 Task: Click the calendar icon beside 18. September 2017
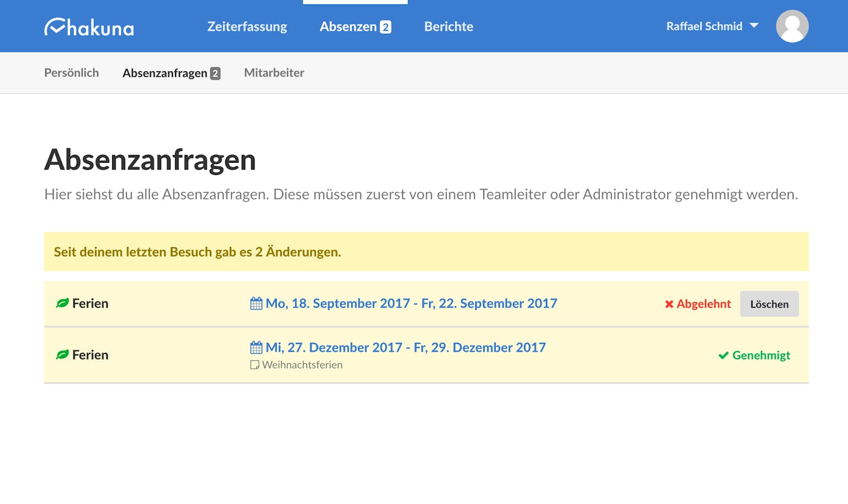[256, 303]
